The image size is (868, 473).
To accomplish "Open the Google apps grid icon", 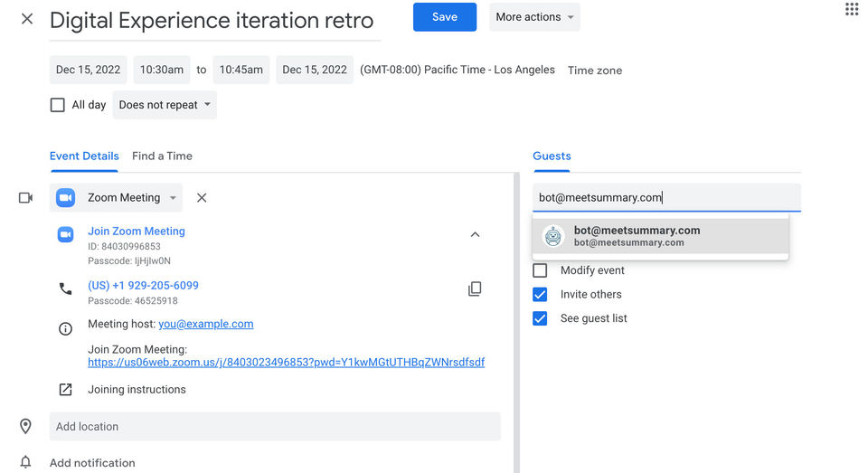I will coord(852,9).
